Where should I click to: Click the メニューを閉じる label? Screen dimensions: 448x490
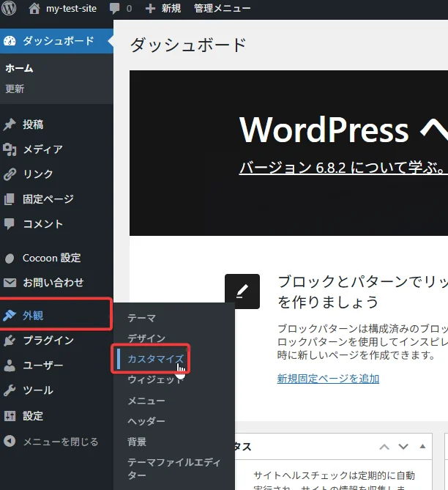(61, 442)
